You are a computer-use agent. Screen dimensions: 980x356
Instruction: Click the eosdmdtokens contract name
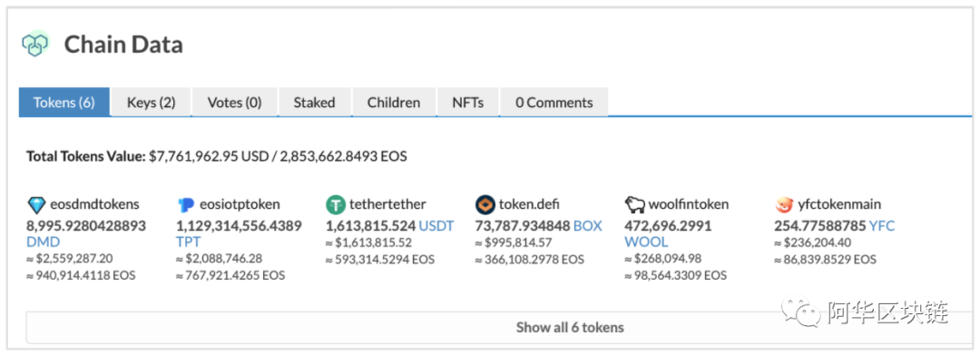[x=94, y=204]
